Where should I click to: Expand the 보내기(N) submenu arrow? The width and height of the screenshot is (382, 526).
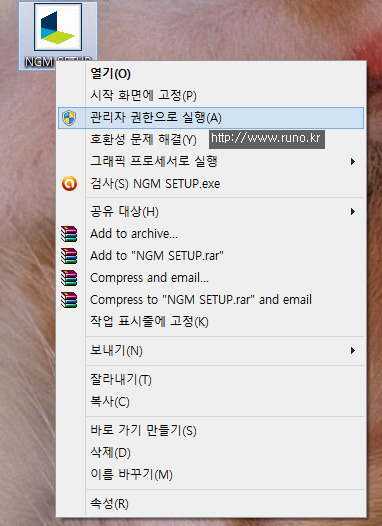[352, 351]
